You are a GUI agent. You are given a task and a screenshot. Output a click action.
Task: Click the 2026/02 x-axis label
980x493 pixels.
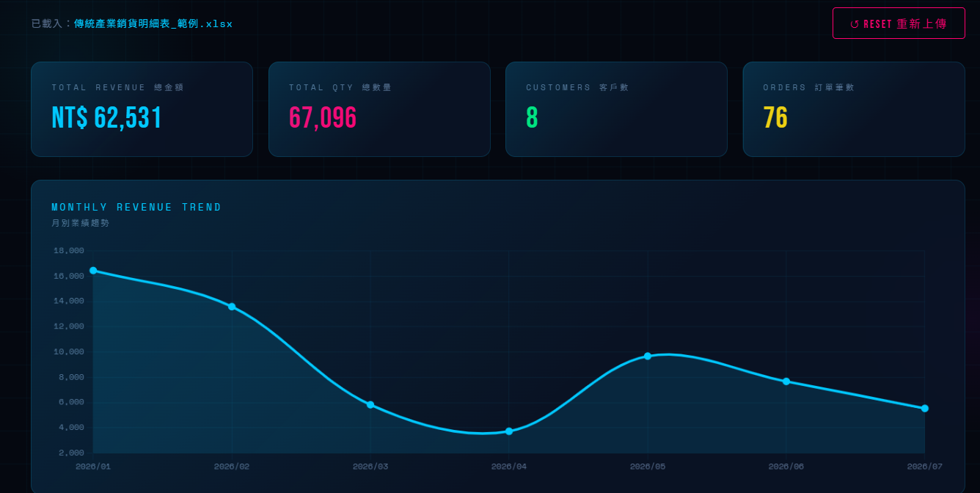point(232,467)
